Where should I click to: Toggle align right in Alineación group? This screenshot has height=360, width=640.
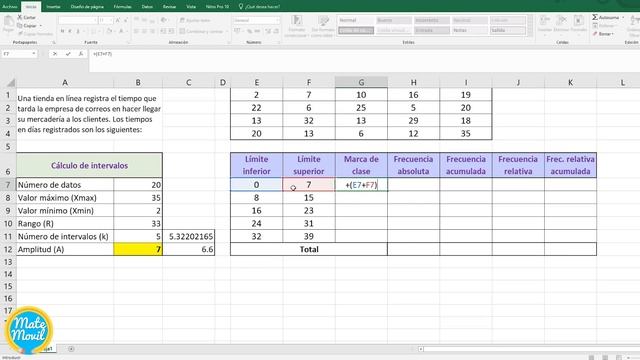(x=152, y=31)
